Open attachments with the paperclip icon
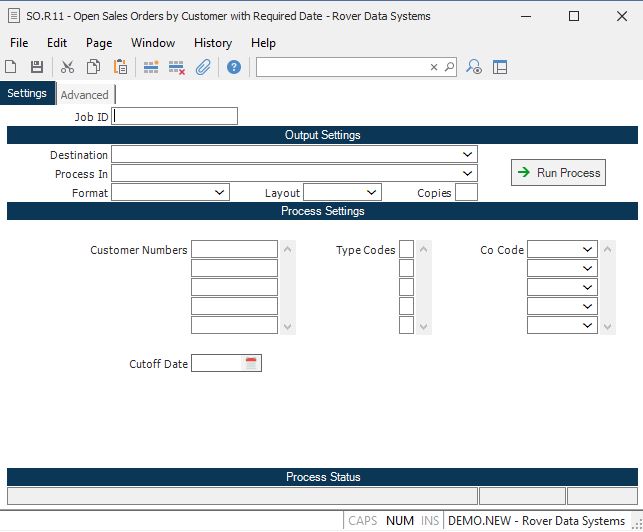The image size is (643, 532). (203, 67)
